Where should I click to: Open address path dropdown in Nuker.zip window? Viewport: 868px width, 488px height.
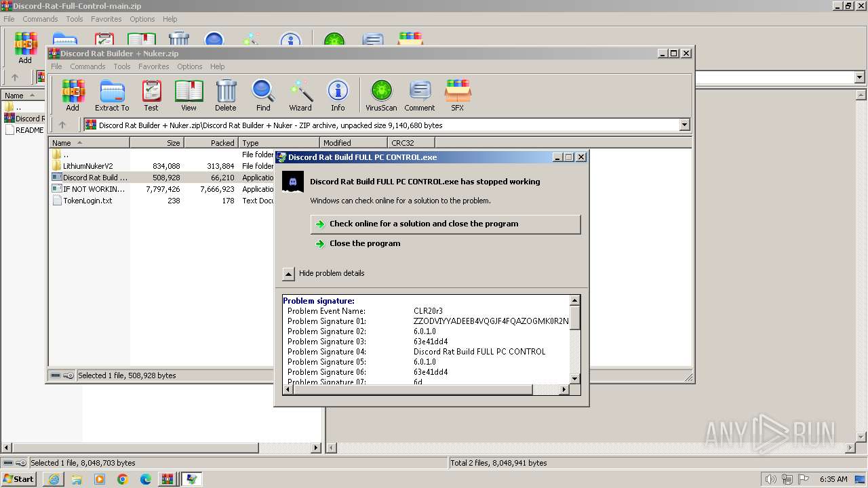click(x=684, y=125)
